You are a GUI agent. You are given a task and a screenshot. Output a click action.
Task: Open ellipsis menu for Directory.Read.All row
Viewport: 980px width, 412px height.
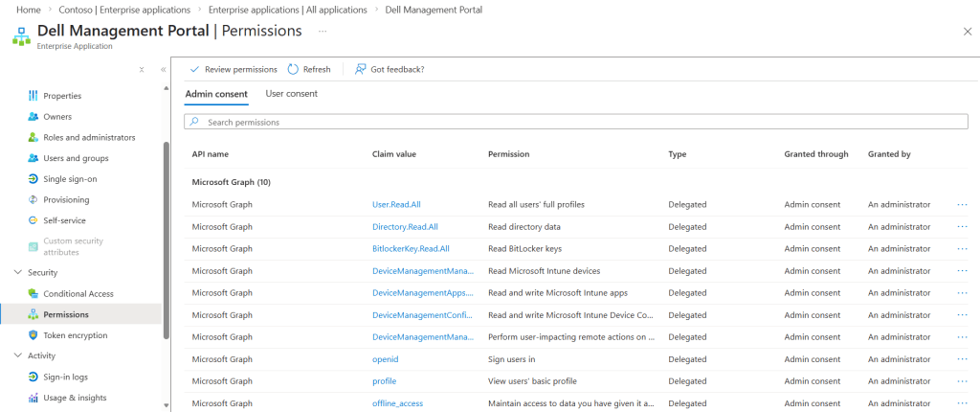click(x=962, y=227)
